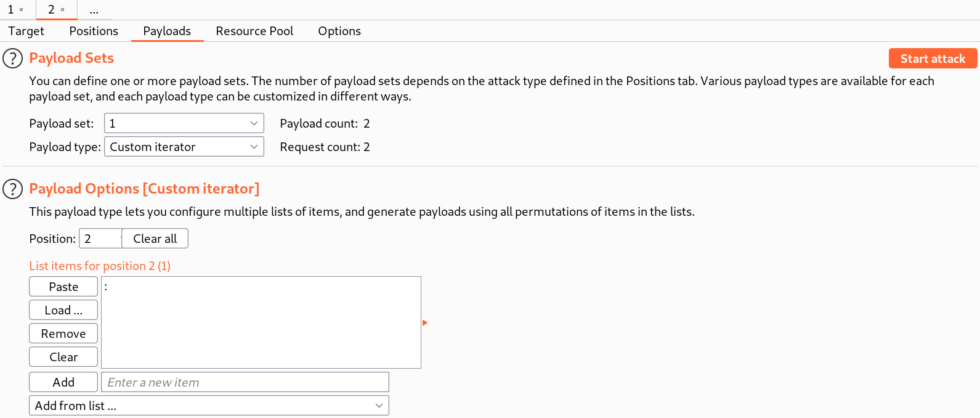Switch to the Positions tab
The image size is (980, 418).
pos(94,31)
